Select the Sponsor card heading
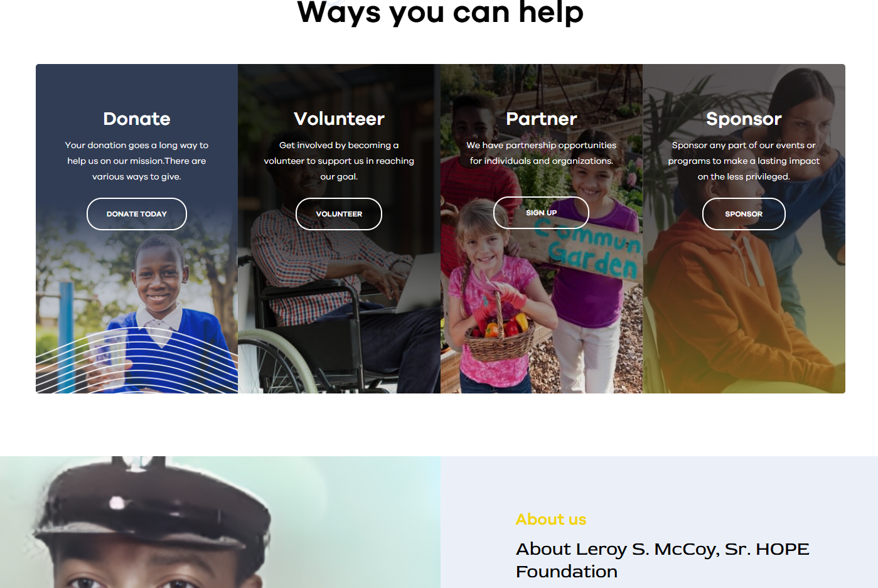The height and width of the screenshot is (588, 878). tap(744, 119)
